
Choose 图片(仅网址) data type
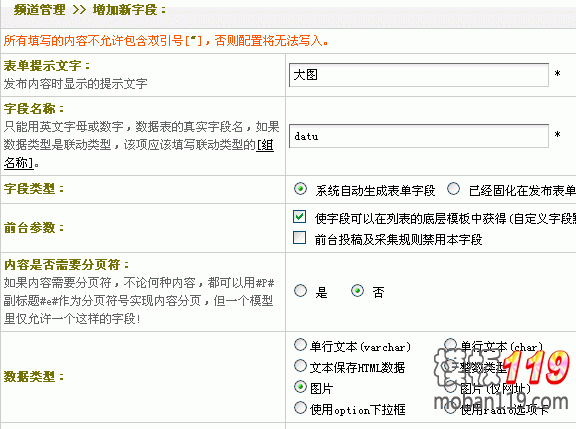click(x=450, y=386)
